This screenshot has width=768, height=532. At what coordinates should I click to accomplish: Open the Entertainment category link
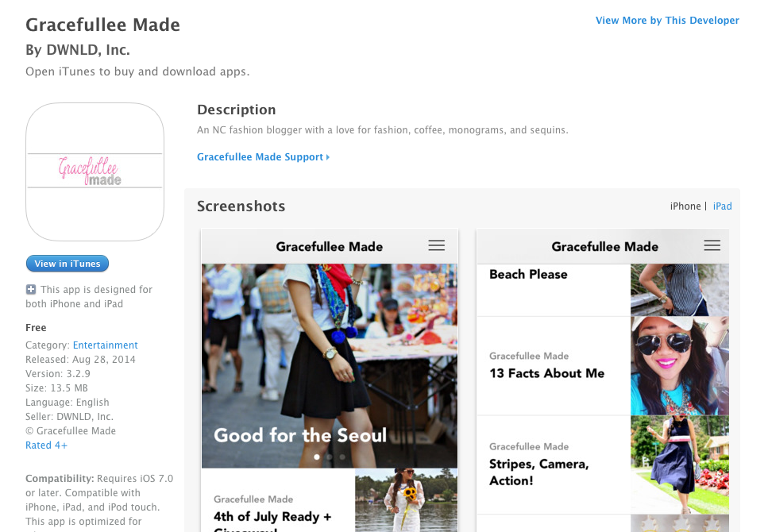point(106,345)
